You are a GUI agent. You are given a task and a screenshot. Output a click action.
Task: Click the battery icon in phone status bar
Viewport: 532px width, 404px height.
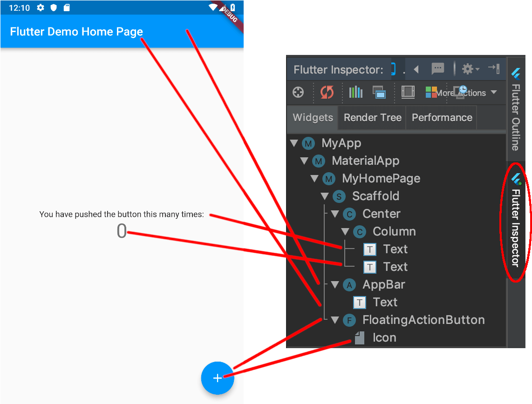232,7
